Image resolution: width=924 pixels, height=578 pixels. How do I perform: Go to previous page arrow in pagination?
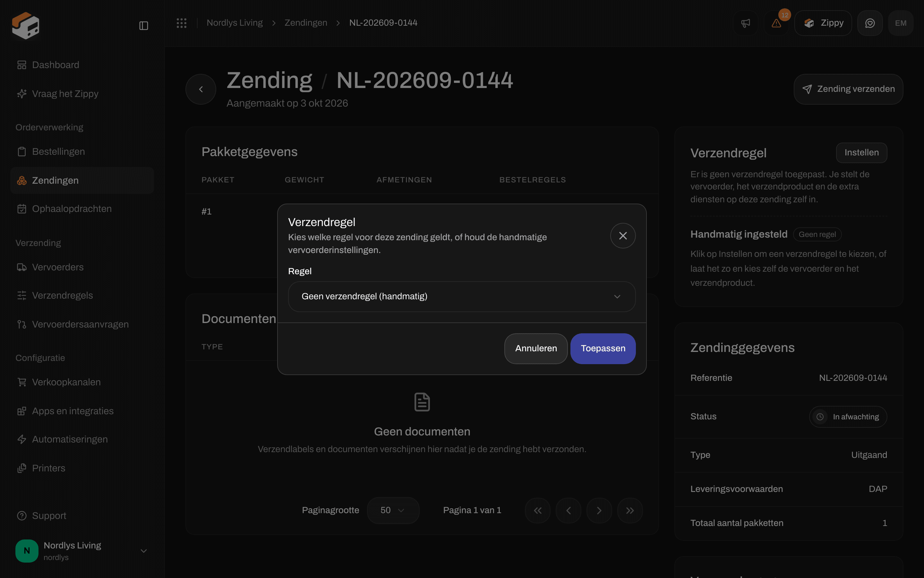point(569,511)
